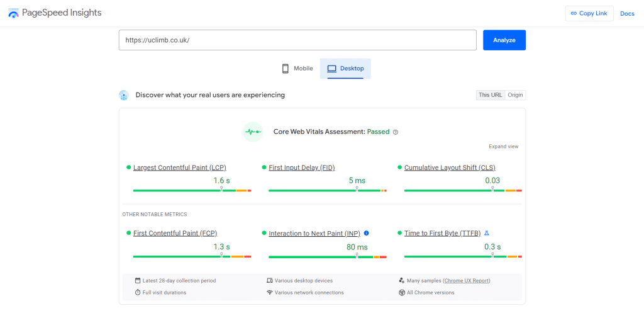Click the Various network connections text
The height and width of the screenshot is (313, 644).
(x=309, y=292)
